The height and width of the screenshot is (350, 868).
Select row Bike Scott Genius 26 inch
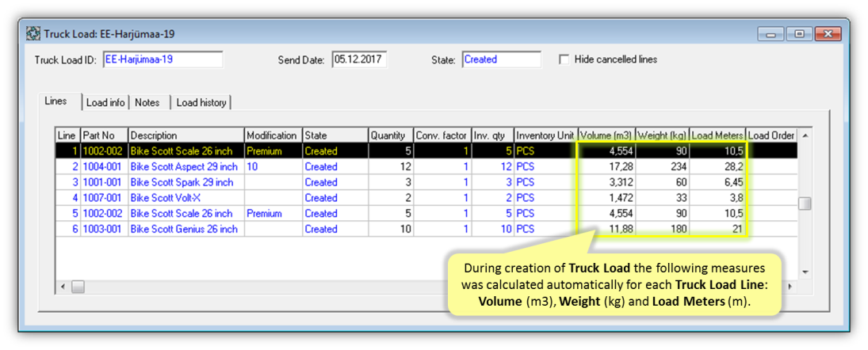(426, 229)
